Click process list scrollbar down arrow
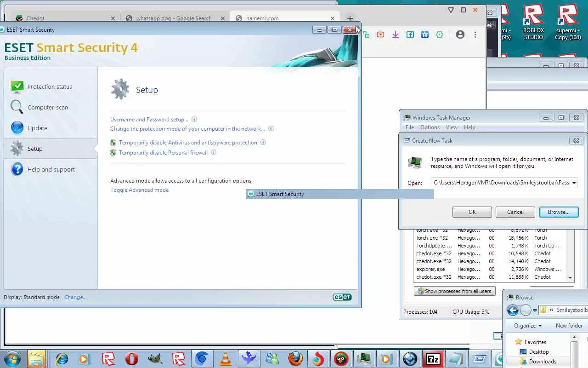This screenshot has width=588, height=368. (571, 278)
